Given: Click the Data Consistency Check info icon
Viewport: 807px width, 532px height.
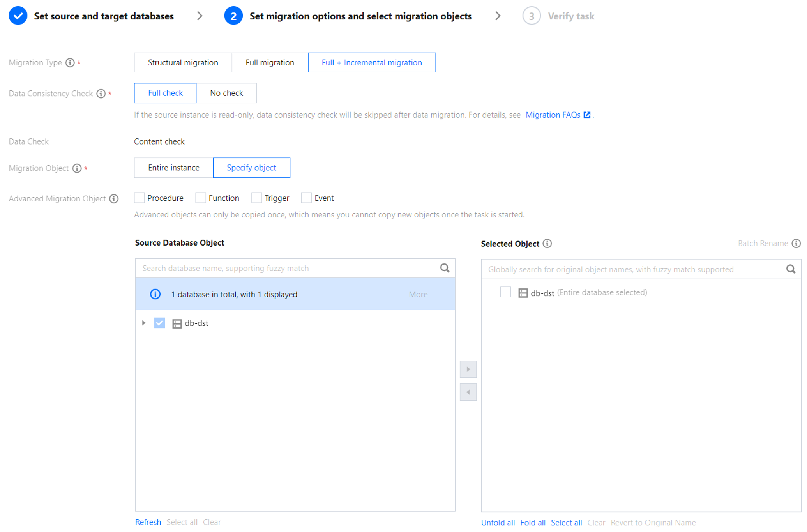Looking at the screenshot, I should click(101, 94).
